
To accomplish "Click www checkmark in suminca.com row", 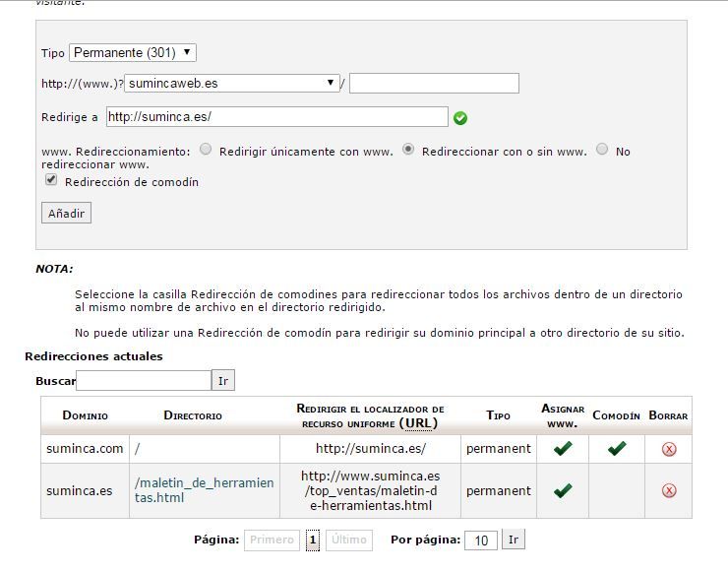I will point(563,448).
